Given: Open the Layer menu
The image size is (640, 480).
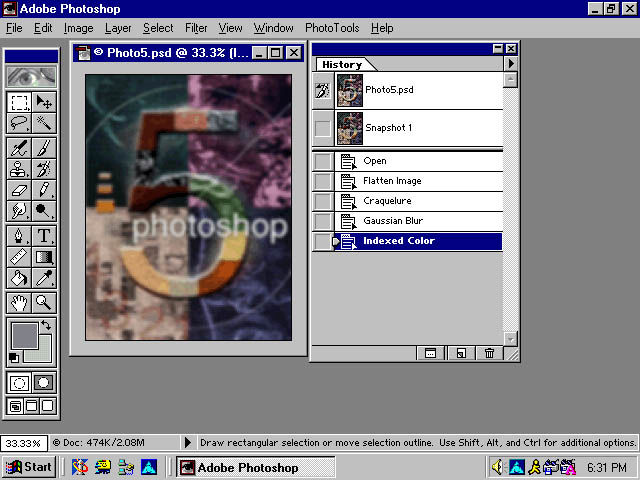Looking at the screenshot, I should pos(118,28).
